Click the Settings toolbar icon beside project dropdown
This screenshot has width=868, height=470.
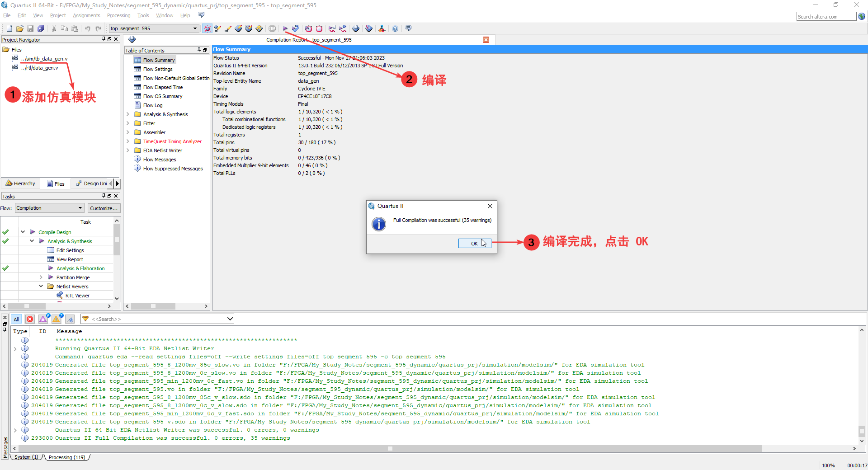pyautogui.click(x=208, y=28)
